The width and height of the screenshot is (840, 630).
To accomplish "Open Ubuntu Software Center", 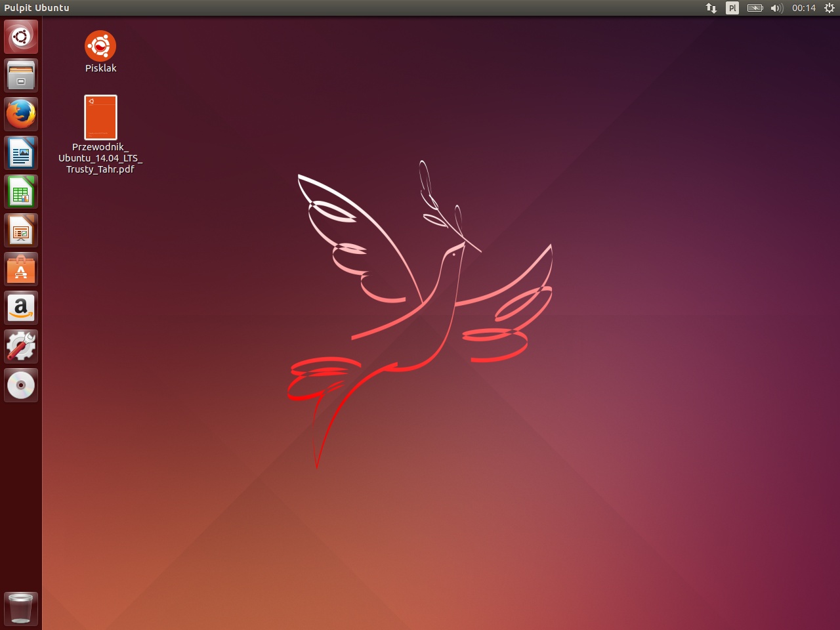I will [21, 269].
